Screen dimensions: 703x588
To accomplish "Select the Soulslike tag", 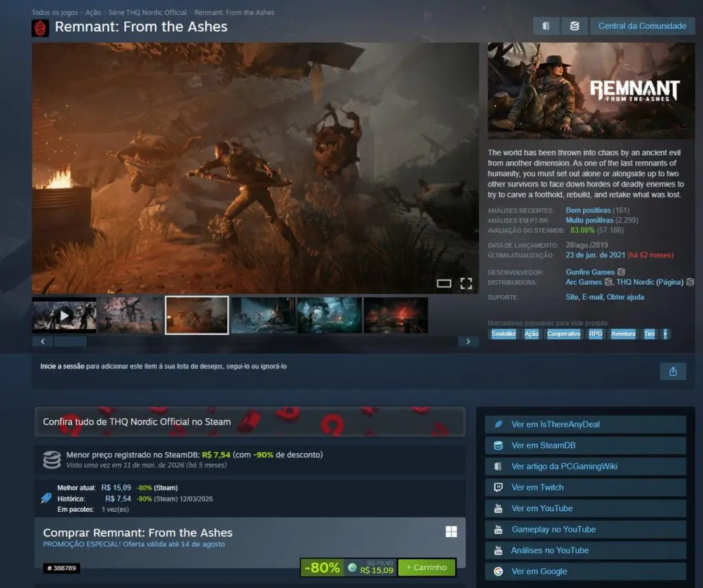I will 503,334.
